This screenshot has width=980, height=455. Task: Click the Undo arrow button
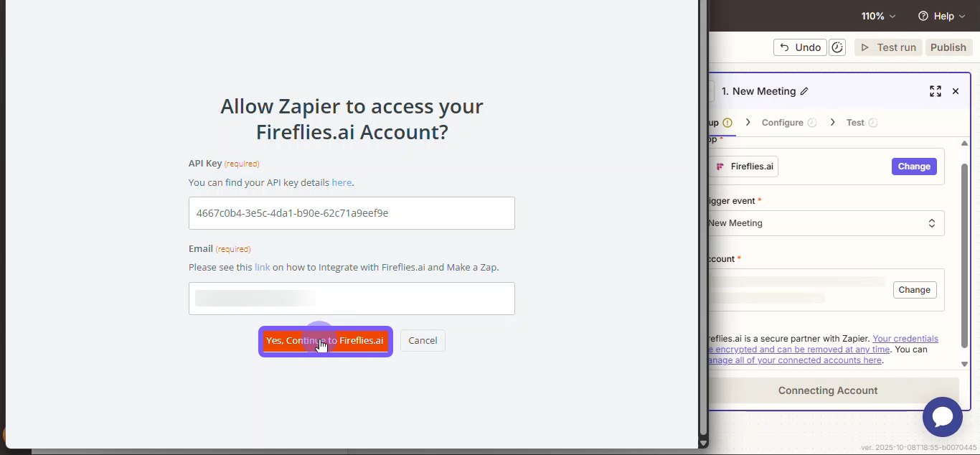click(800, 47)
